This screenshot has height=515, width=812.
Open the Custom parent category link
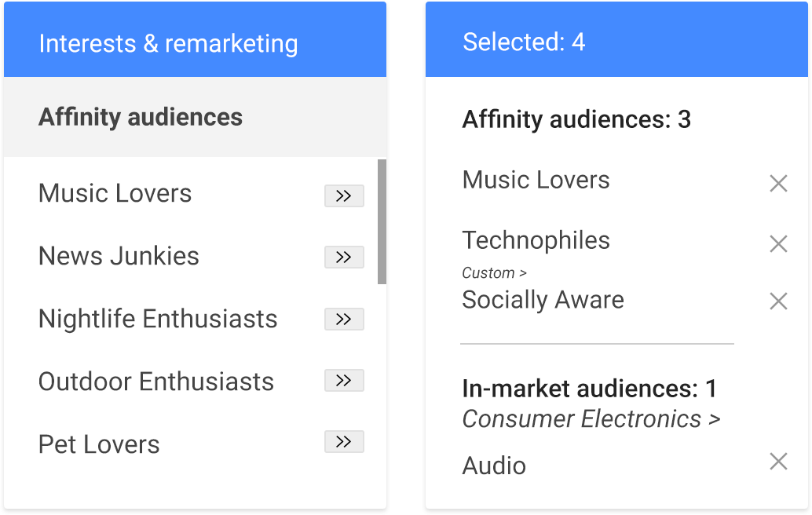(x=493, y=273)
